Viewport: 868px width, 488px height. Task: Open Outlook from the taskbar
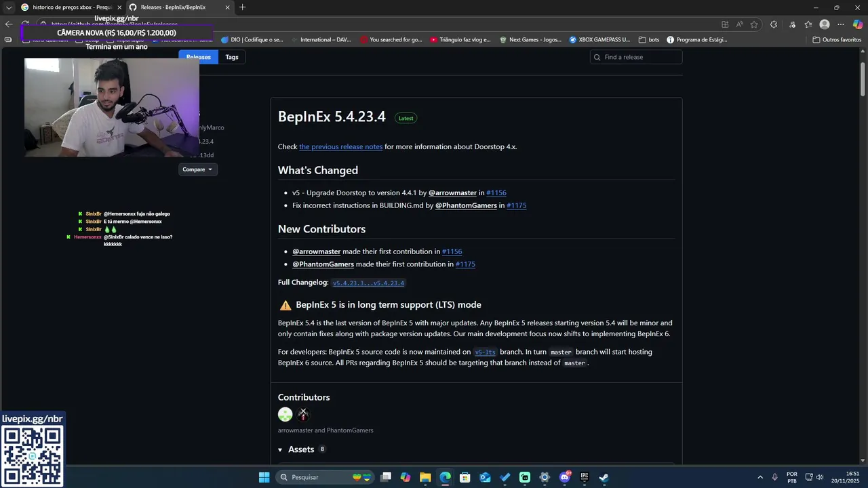click(485, 477)
